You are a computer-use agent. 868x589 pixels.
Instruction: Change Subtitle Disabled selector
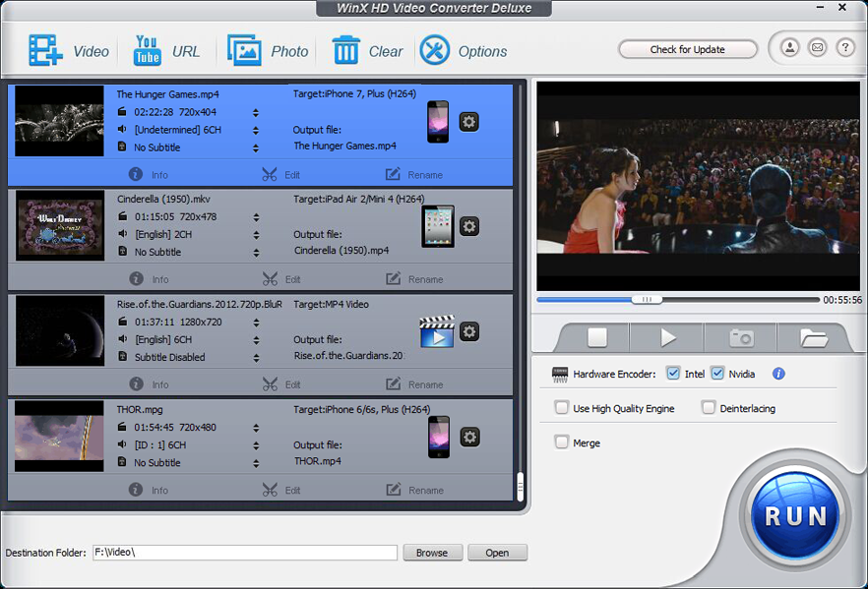tap(256, 358)
